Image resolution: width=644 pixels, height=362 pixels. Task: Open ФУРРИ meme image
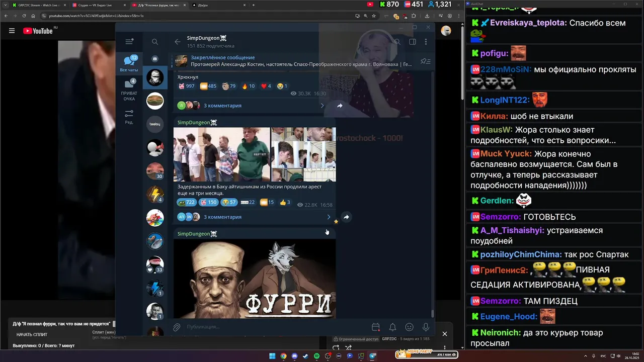click(255, 278)
